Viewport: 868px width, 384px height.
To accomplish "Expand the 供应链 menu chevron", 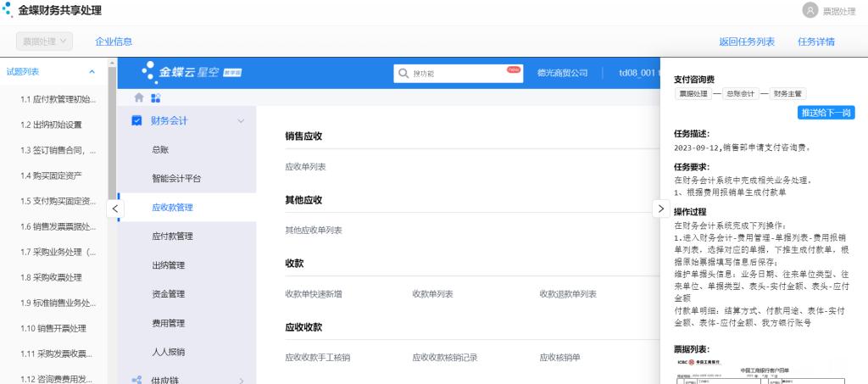I will (x=241, y=381).
